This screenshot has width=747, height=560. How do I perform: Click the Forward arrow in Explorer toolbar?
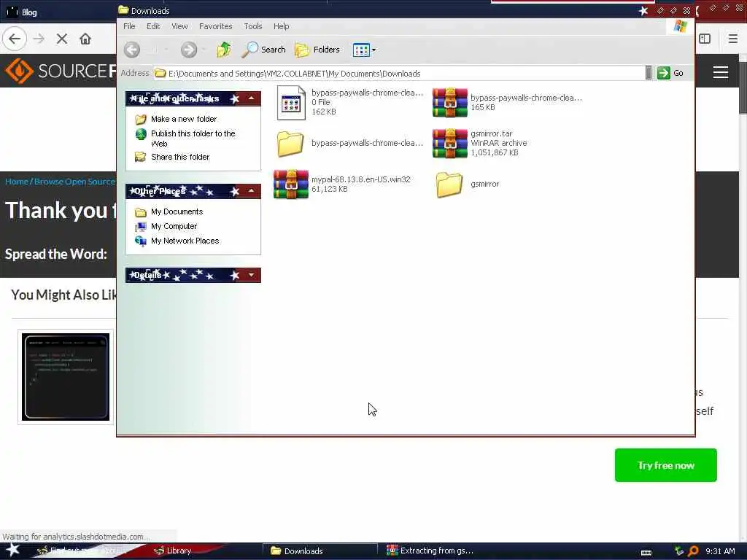(189, 50)
